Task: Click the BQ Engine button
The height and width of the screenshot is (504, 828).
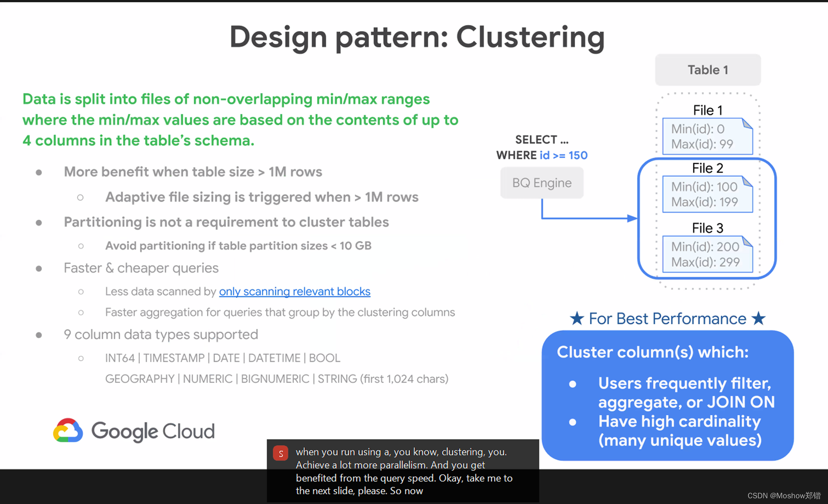Action: pyautogui.click(x=542, y=182)
